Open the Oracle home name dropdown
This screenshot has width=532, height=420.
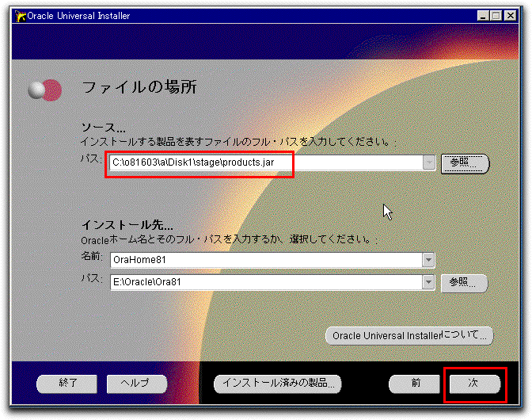coord(429,259)
